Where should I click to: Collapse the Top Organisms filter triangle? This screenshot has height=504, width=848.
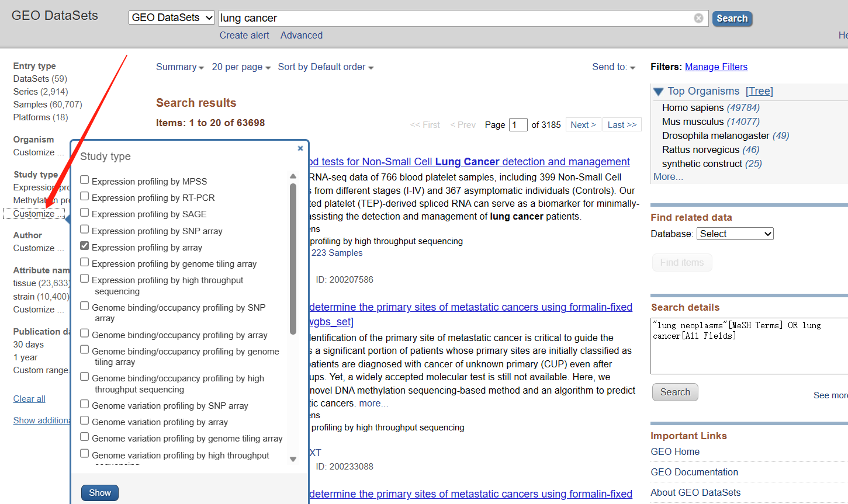(x=659, y=92)
